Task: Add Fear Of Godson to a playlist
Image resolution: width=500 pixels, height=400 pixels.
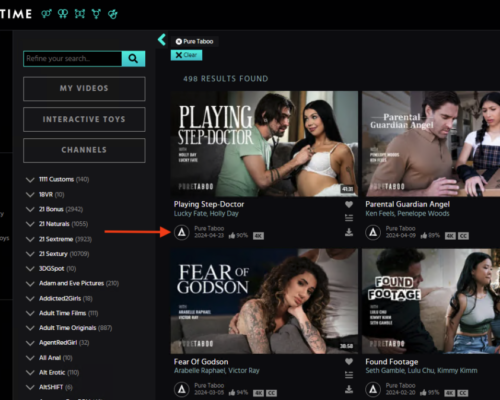Action: click(349, 375)
